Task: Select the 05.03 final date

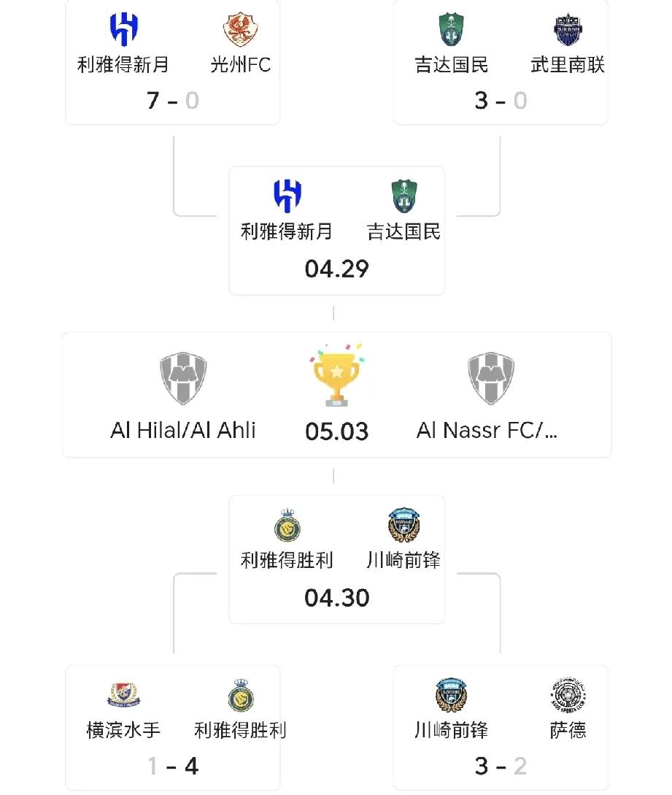Action: 336,431
